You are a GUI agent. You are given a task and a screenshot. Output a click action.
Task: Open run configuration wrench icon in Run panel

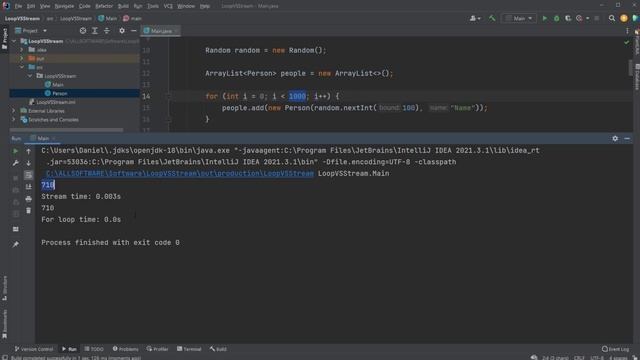[16, 163]
